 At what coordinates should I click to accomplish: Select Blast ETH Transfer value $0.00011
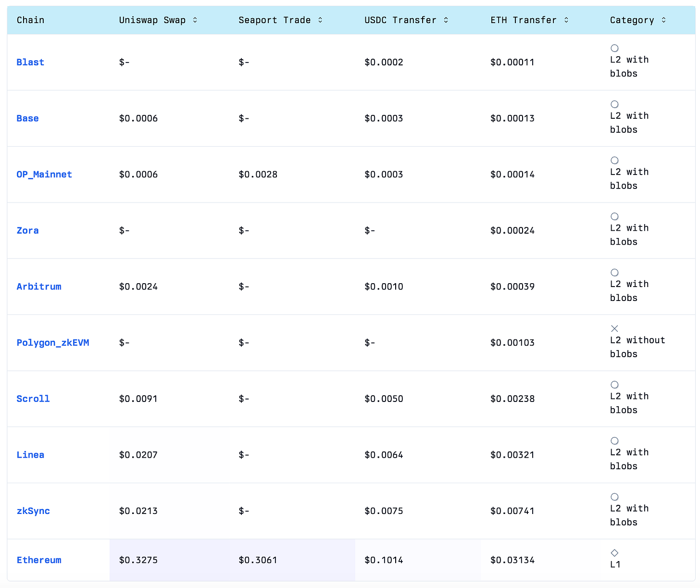point(512,62)
